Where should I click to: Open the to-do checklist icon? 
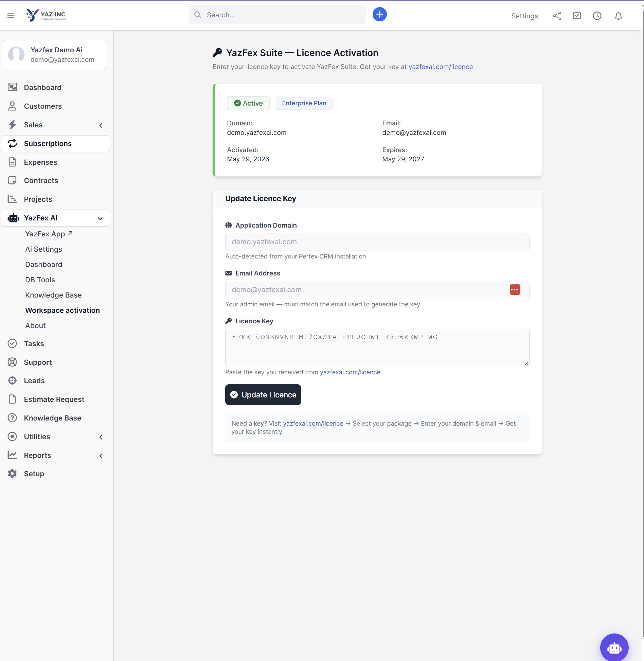tap(577, 16)
